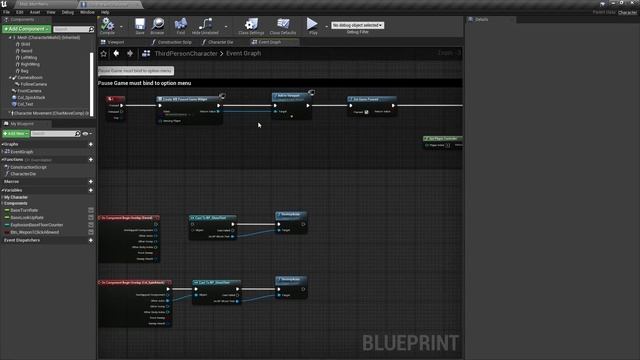Open the Find tool in toolbar
Image resolution: width=640 pixels, height=360 pixels.
click(180, 24)
